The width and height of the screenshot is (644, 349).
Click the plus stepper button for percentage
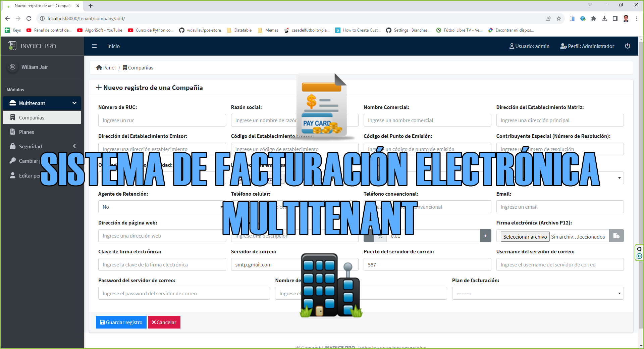485,236
